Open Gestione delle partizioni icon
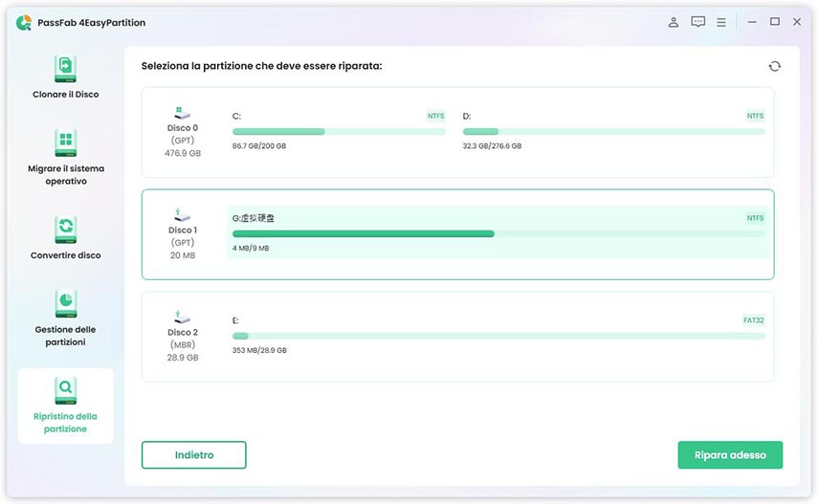 tap(65, 304)
